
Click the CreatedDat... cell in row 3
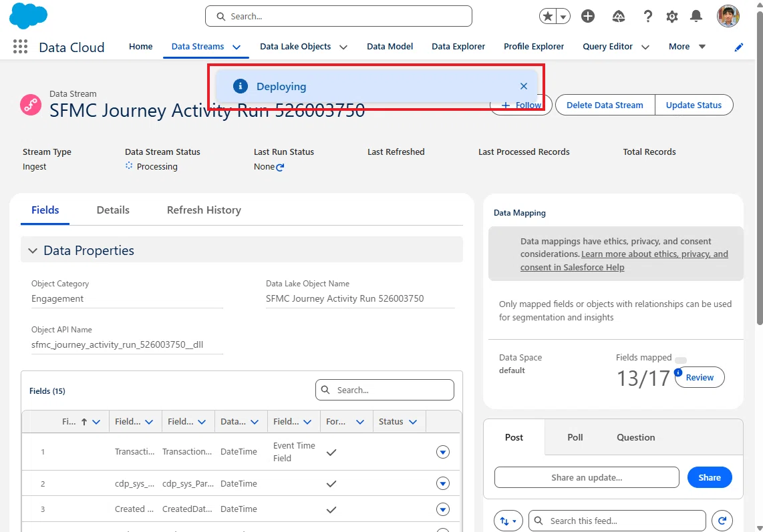coord(187,509)
